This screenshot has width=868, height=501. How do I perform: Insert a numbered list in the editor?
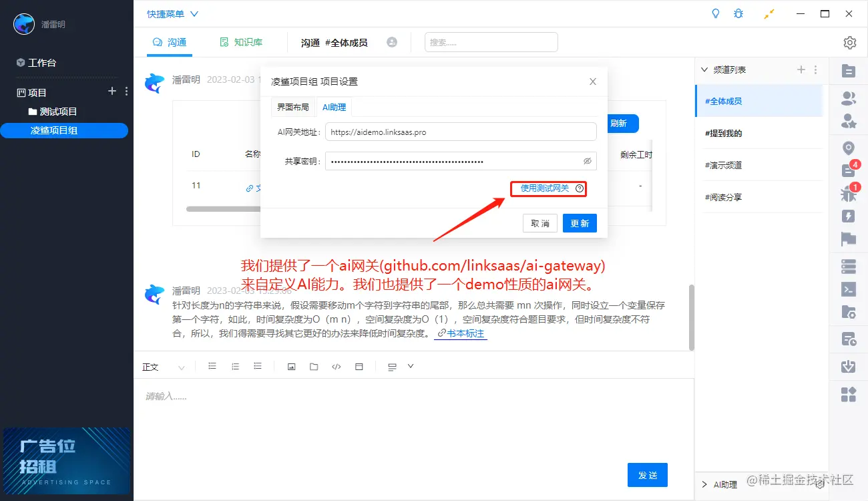pyautogui.click(x=235, y=366)
